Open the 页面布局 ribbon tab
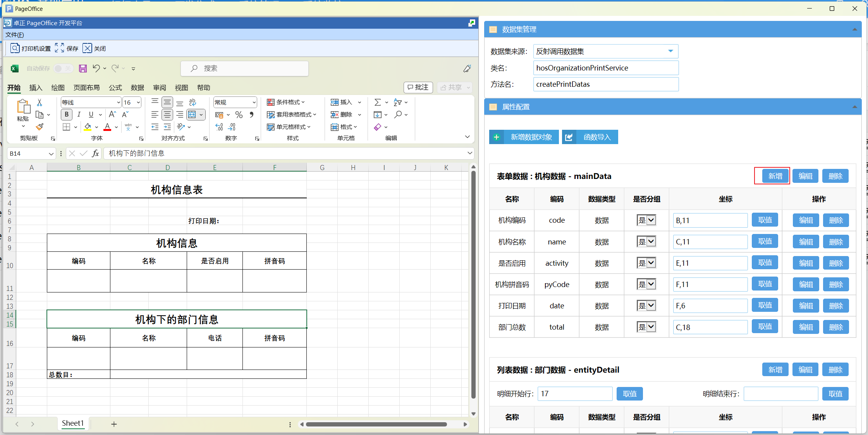868x435 pixels. [87, 88]
